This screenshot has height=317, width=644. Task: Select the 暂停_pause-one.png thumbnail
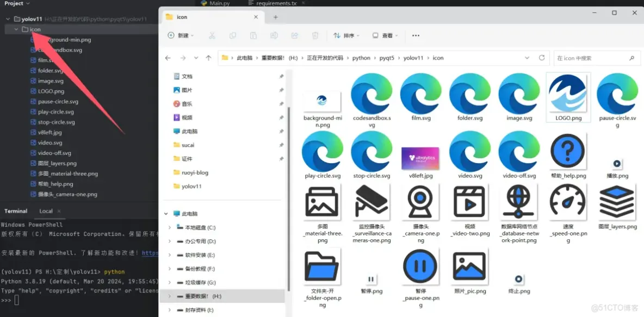click(x=420, y=266)
